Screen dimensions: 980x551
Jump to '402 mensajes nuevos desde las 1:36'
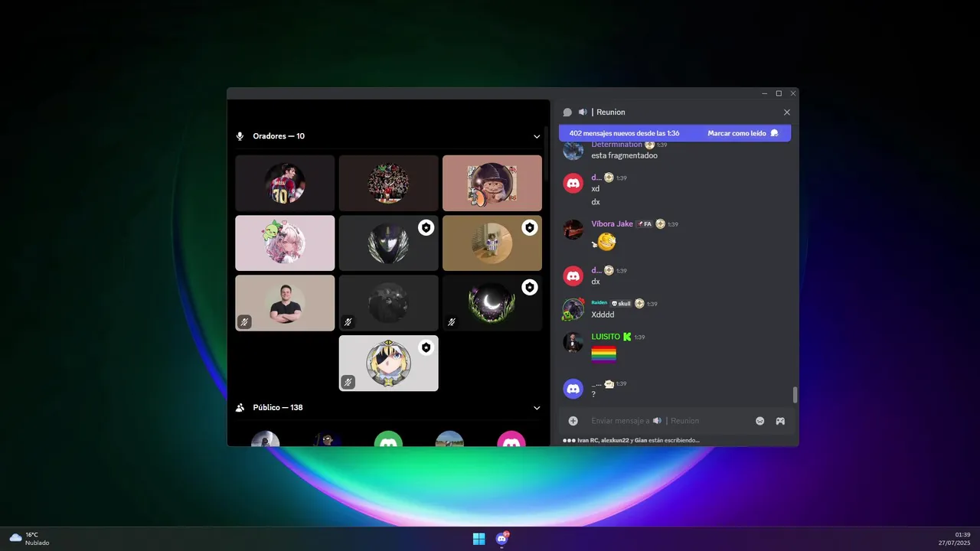625,133
